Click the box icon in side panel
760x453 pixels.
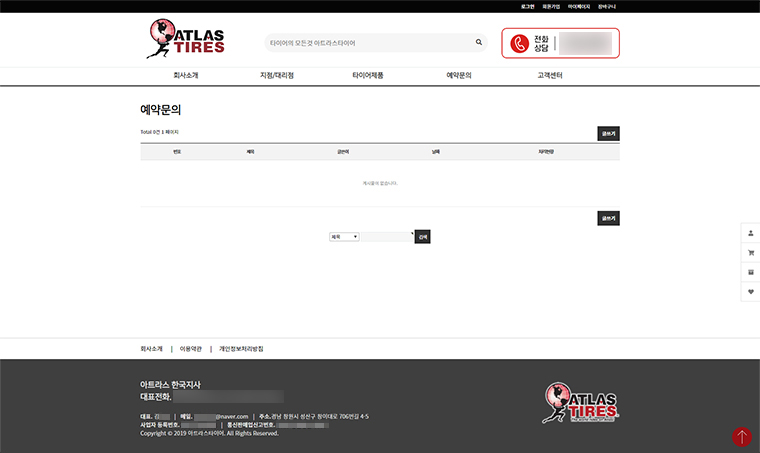pos(751,272)
